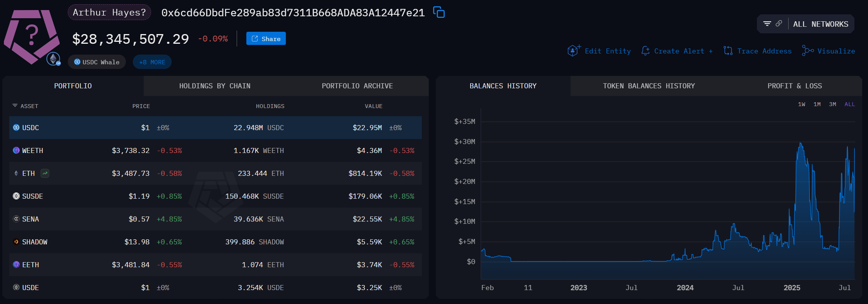The image size is (868, 304).
Task: Copy the wallet address with the copy icon
Action: point(439,12)
